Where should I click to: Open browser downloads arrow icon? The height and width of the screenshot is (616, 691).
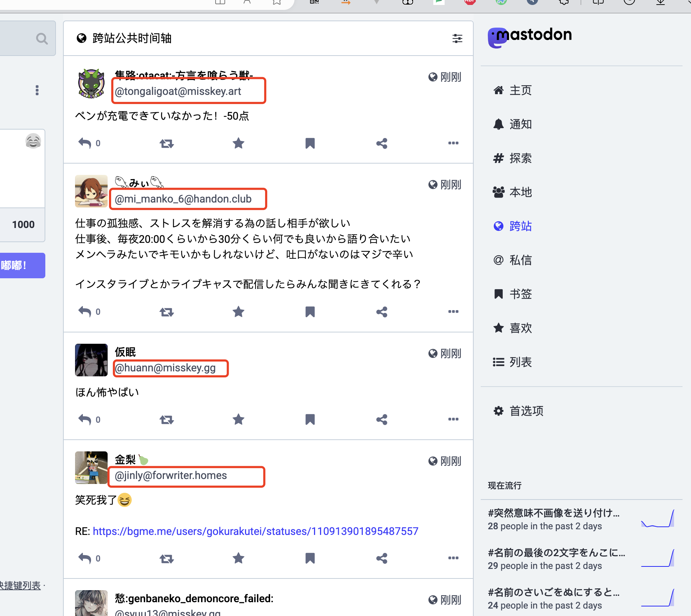[661, 2]
